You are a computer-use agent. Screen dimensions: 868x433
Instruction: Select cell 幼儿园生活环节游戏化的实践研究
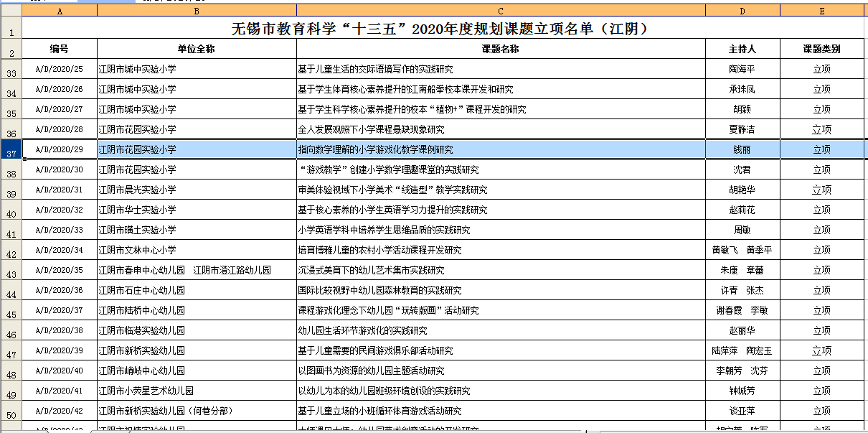[x=501, y=331]
